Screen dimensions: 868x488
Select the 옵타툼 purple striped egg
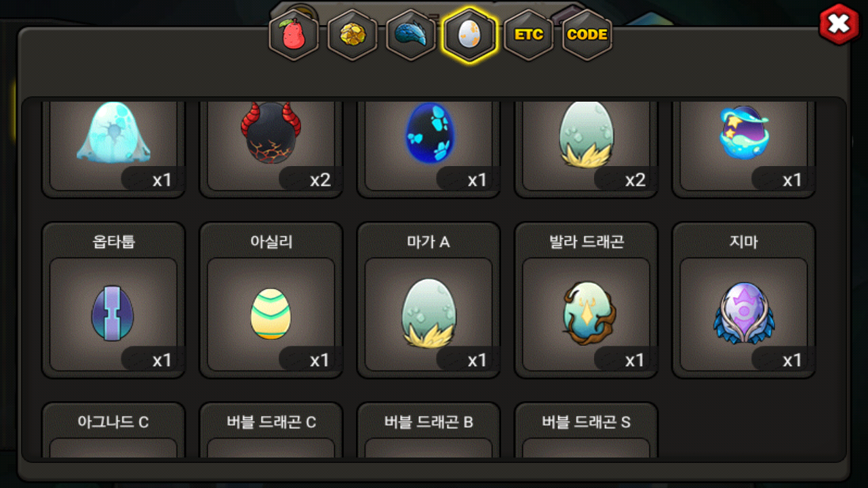tap(113, 300)
